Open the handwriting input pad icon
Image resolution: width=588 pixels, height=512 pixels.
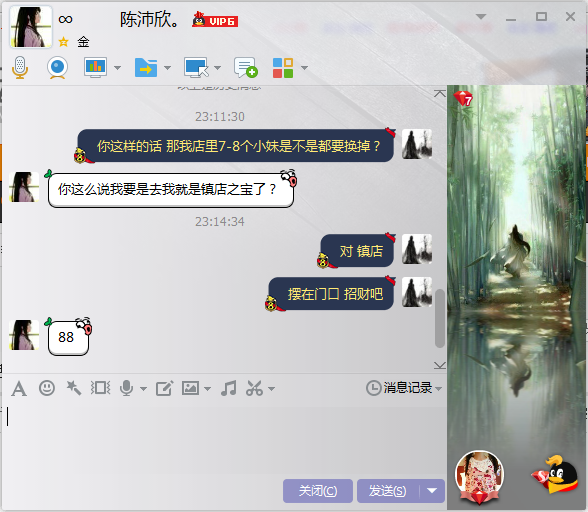coord(165,388)
